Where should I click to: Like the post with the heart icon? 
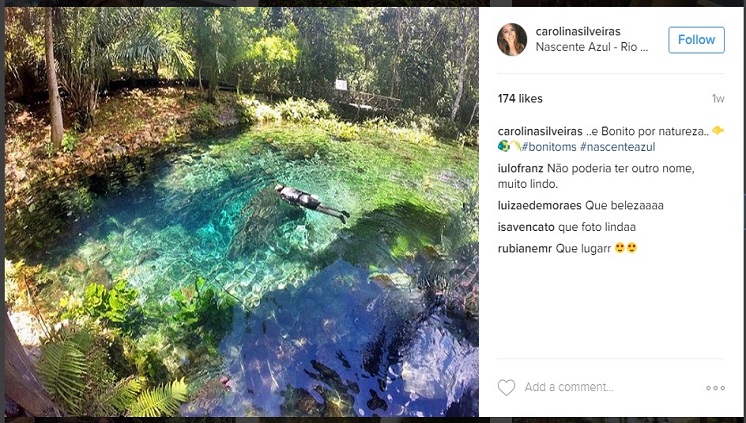click(507, 387)
